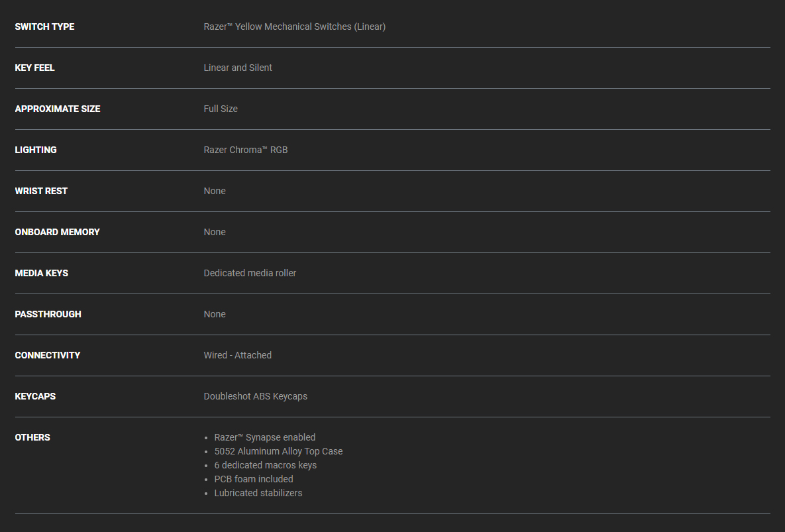Select the SWITCH TYPE label
Screen dimensions: 785x532
[x=44, y=27]
